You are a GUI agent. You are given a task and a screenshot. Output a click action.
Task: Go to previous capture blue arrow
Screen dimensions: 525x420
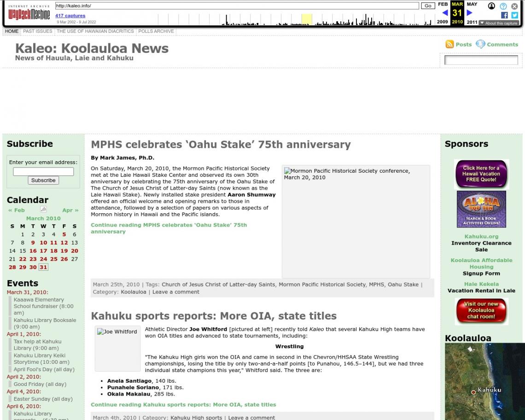(445, 13)
